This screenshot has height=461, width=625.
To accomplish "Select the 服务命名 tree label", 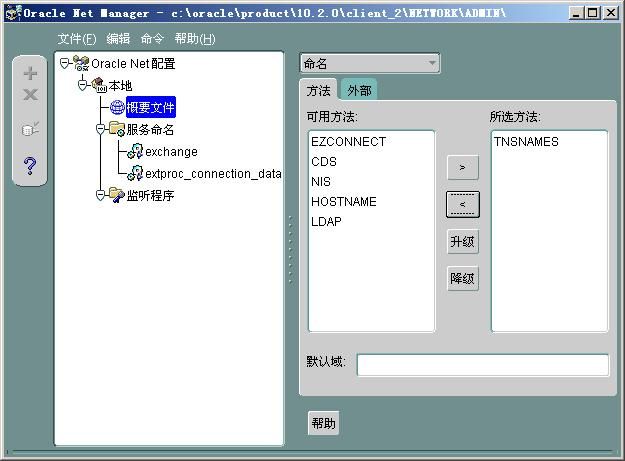I will click(150, 129).
